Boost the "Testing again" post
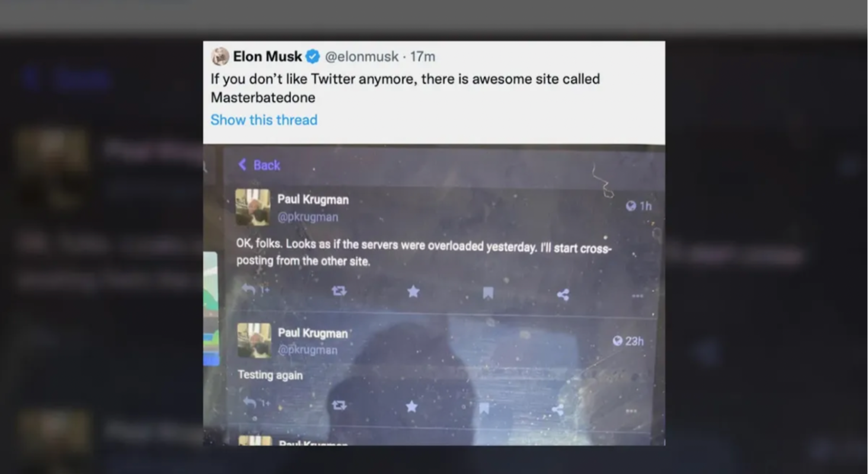Image resolution: width=868 pixels, height=474 pixels. tap(339, 405)
